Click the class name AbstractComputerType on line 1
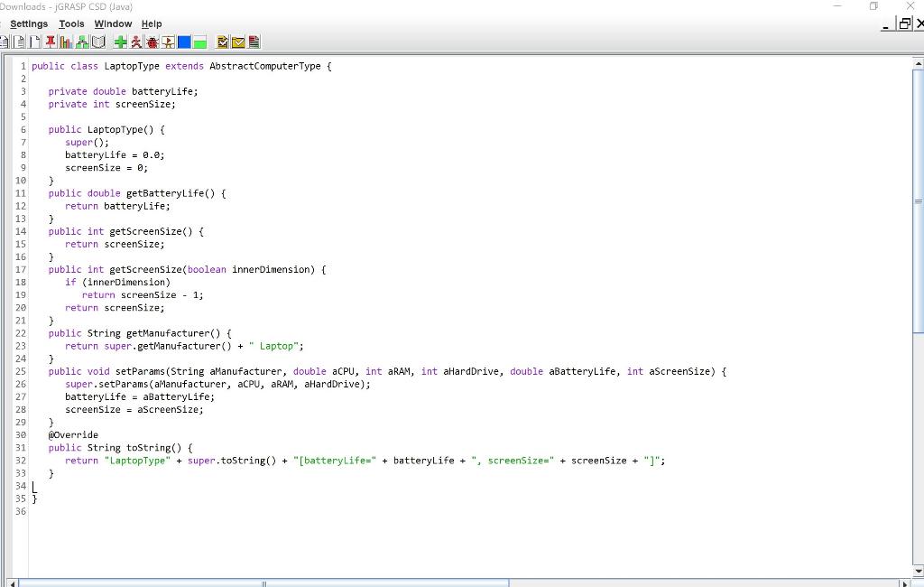Screen dimensions: 924x587 (265, 66)
